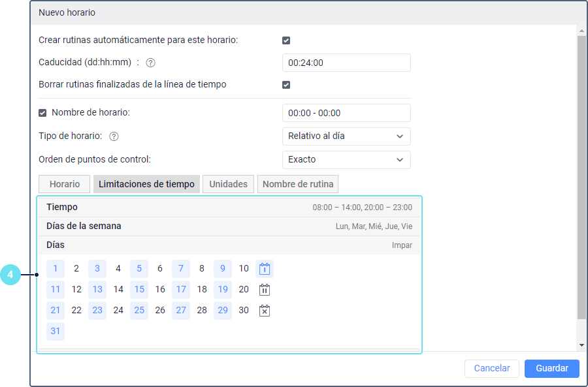This screenshot has height=387, width=588.
Task: Click scrollbar up arrow
Action: [x=581, y=31]
